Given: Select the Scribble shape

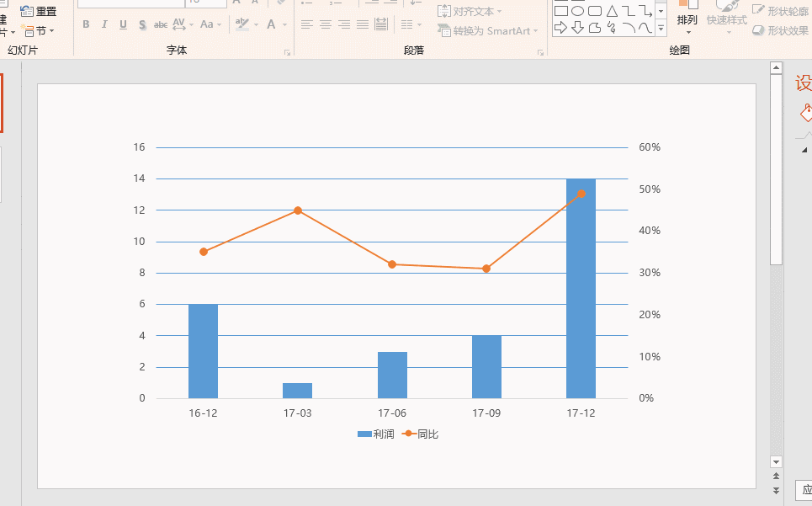Looking at the screenshot, I should coord(612,28).
